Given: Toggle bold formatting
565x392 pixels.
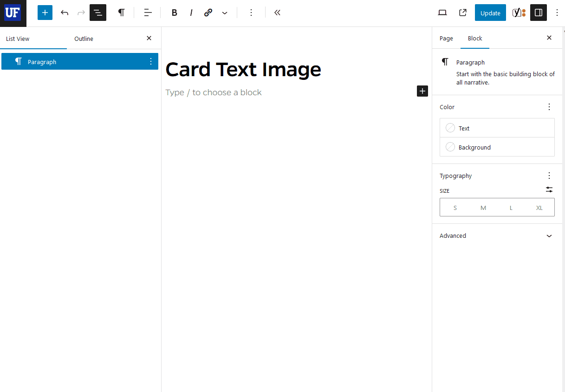Looking at the screenshot, I should tap(174, 13).
